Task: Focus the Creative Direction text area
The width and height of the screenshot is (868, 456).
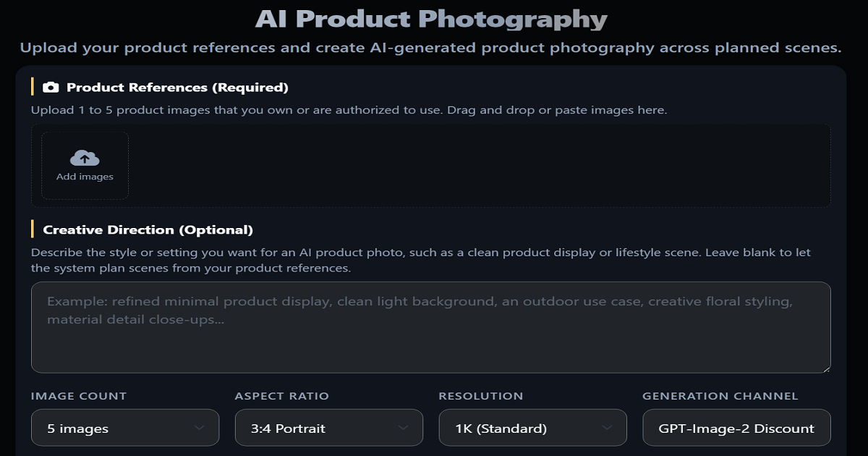Action: [x=430, y=327]
